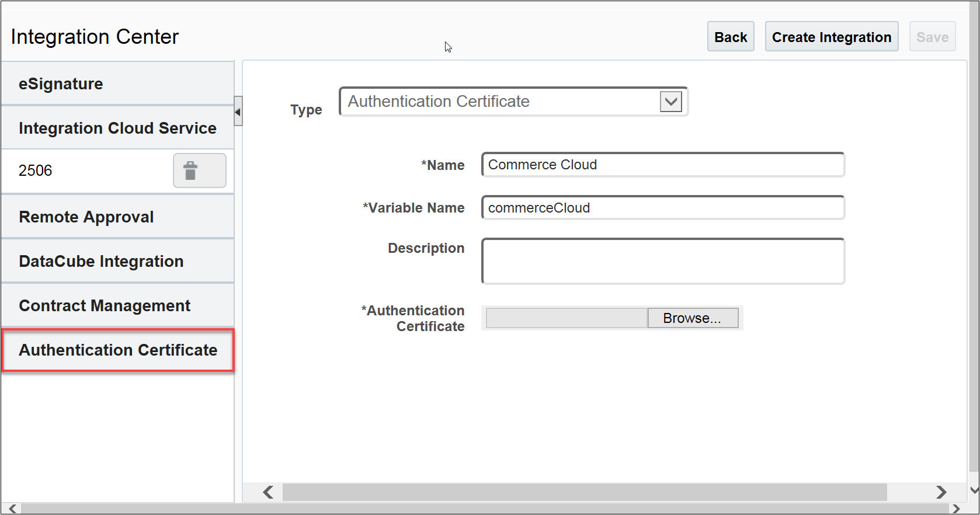Focus the Variable Name field

click(663, 208)
